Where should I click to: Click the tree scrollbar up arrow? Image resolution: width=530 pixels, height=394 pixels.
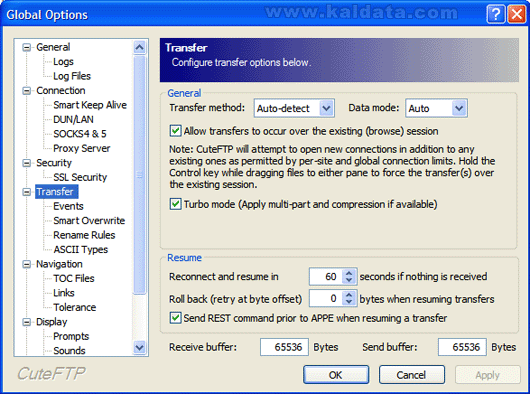[140, 47]
